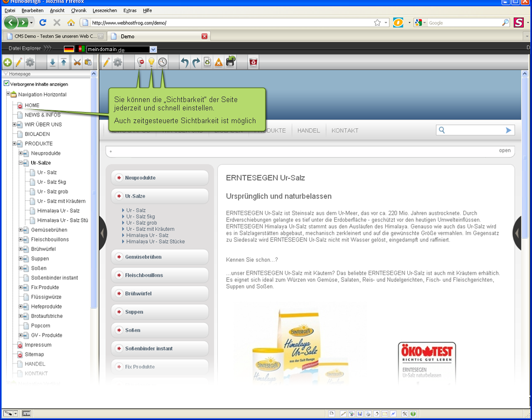Click the Demo tab close button
Screen dimensions: 532x420
(204, 36)
